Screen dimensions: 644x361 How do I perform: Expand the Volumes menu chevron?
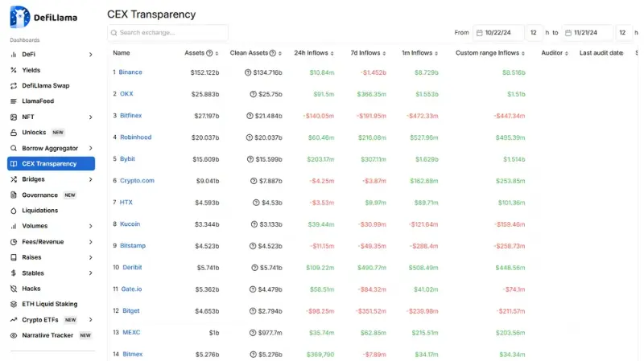(x=90, y=226)
